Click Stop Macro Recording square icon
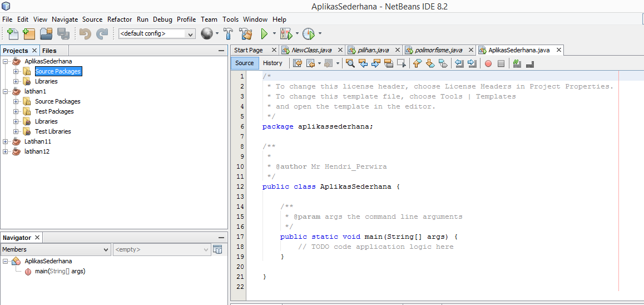 click(x=501, y=63)
